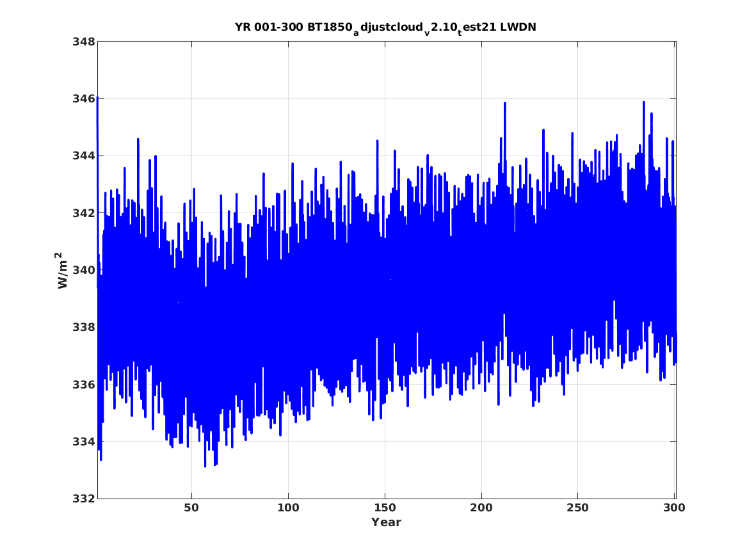This screenshot has height=560, width=747.
Task: Click y-axis tick label 334
Action: pyautogui.click(x=83, y=442)
